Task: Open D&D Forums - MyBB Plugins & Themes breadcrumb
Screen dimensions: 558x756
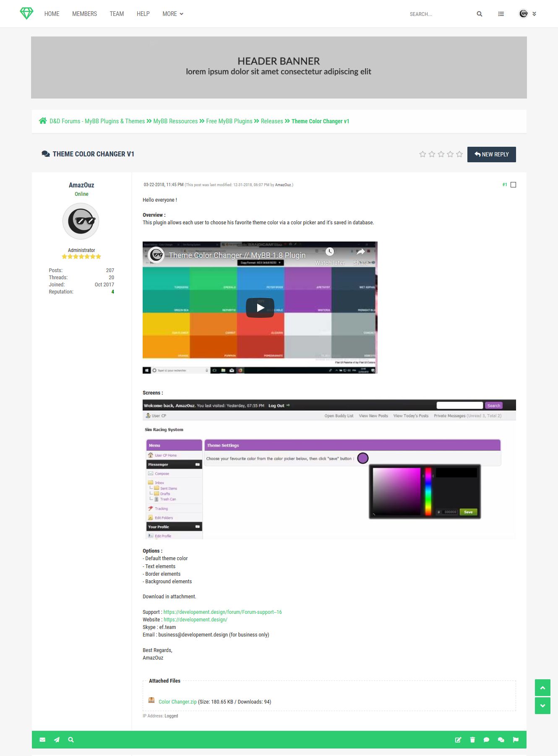Action: (x=97, y=121)
